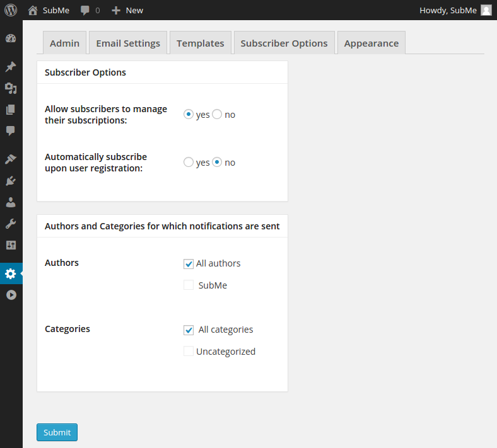Open Comments icon in sidebar

11,131
